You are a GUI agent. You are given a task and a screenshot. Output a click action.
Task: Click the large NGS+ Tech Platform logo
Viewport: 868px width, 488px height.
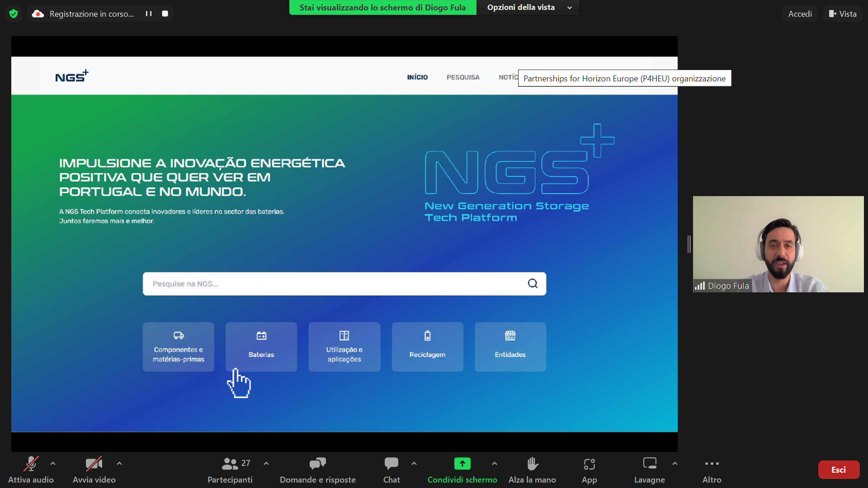click(519, 173)
